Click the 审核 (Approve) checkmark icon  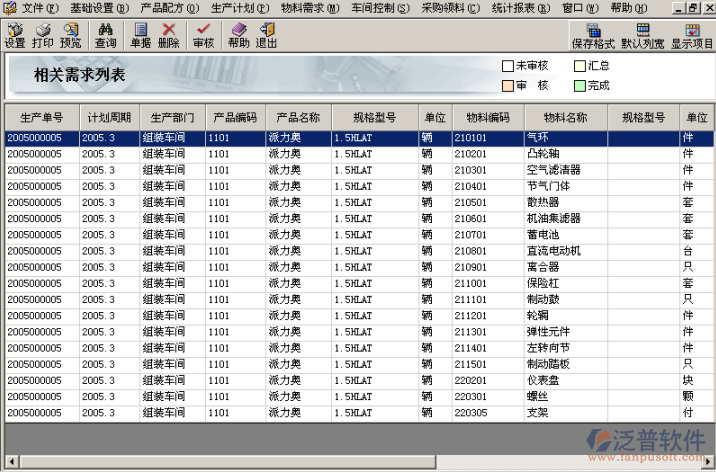click(x=203, y=36)
